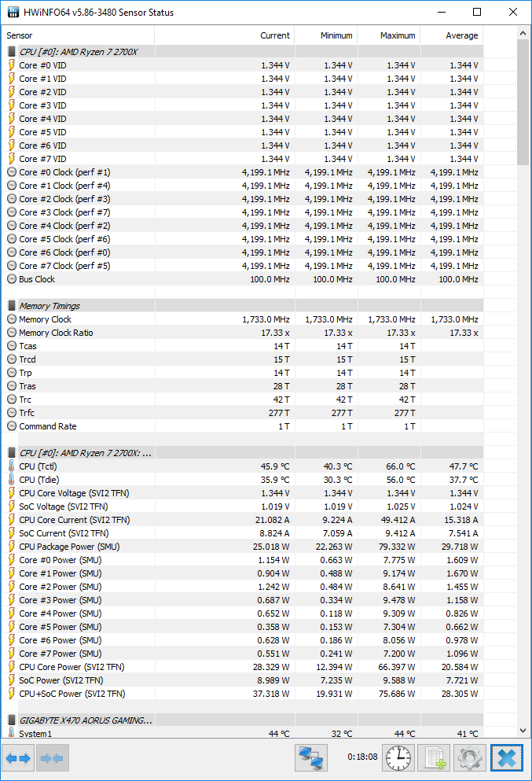
Task: Click the vertical scrollbar thumb
Action: [x=523, y=102]
